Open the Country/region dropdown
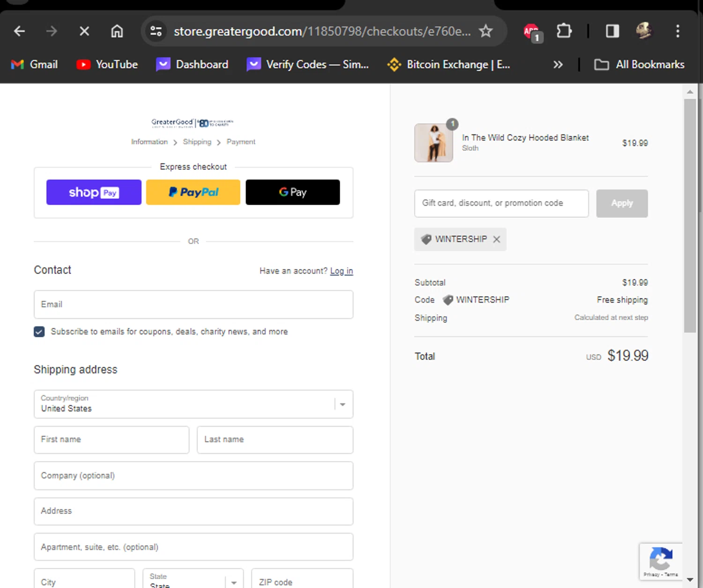The width and height of the screenshot is (703, 588). 193,404
